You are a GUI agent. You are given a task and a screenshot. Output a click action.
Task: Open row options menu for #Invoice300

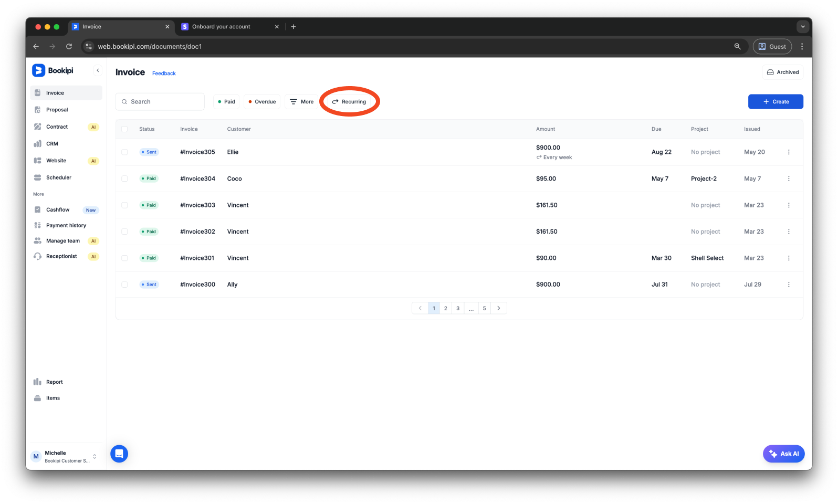(x=789, y=285)
